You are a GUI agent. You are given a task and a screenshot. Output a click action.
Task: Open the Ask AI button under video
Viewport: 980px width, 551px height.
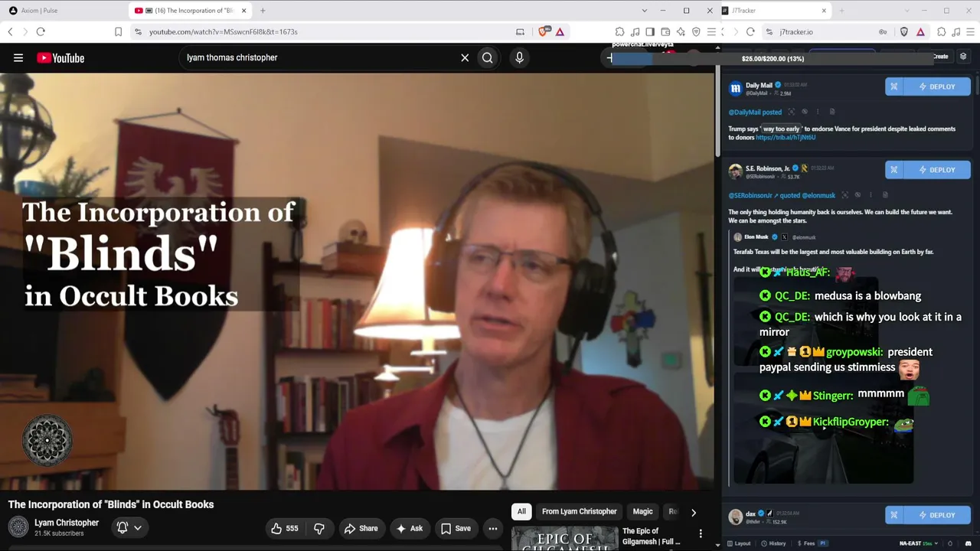tap(410, 528)
